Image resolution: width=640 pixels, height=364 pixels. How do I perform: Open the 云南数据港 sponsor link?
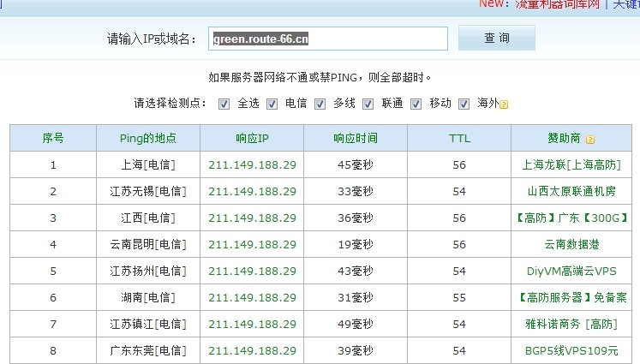(x=571, y=244)
